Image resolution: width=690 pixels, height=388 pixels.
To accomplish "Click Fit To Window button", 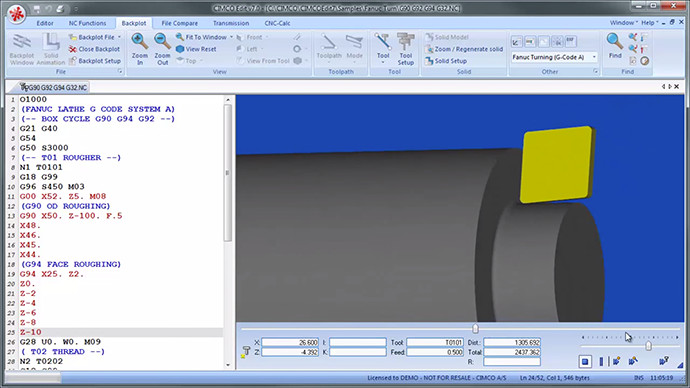I will 202,37.
